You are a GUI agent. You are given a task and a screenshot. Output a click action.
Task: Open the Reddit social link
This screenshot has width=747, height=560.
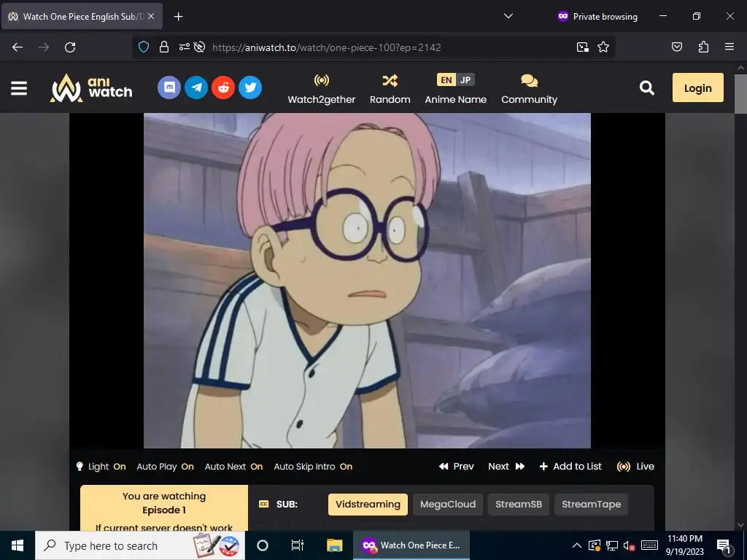coord(223,87)
